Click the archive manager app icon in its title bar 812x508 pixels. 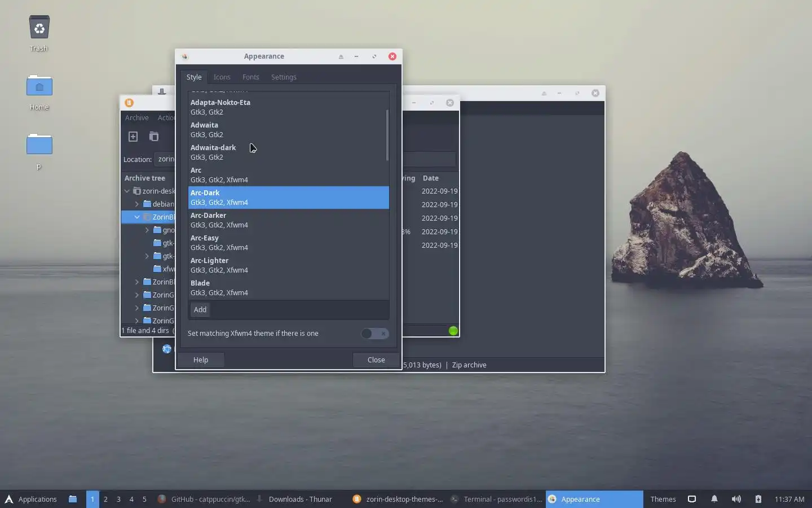[129, 103]
